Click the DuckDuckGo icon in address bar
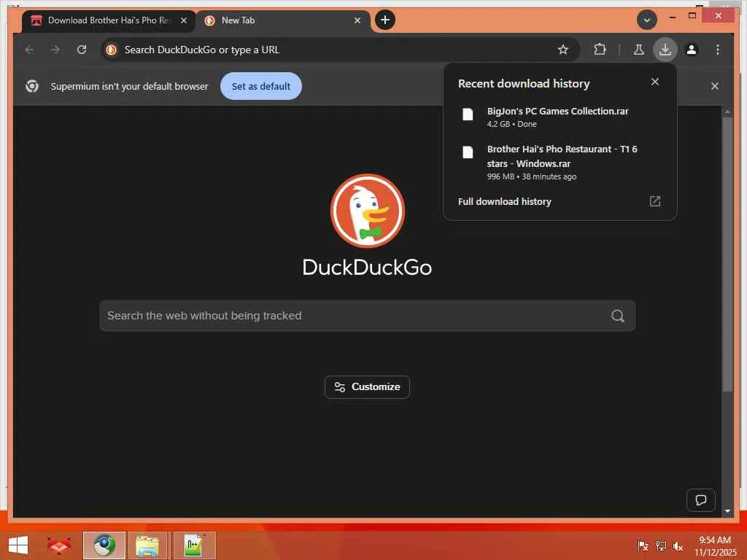This screenshot has height=560, width=747. click(112, 50)
